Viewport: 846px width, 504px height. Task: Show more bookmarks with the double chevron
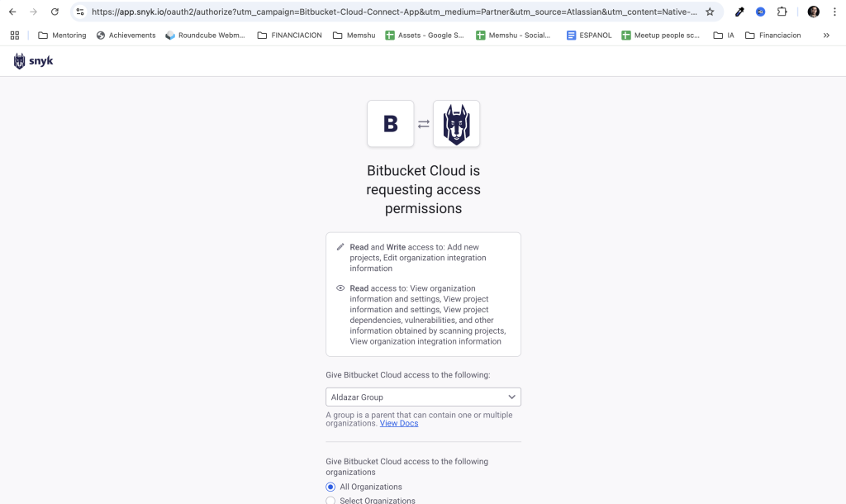pyautogui.click(x=826, y=35)
